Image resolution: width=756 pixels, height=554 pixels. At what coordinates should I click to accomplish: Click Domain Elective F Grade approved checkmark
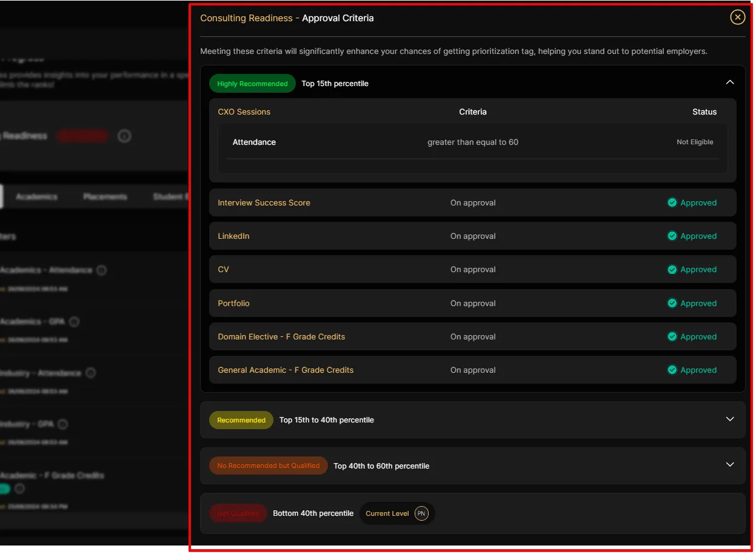(672, 337)
